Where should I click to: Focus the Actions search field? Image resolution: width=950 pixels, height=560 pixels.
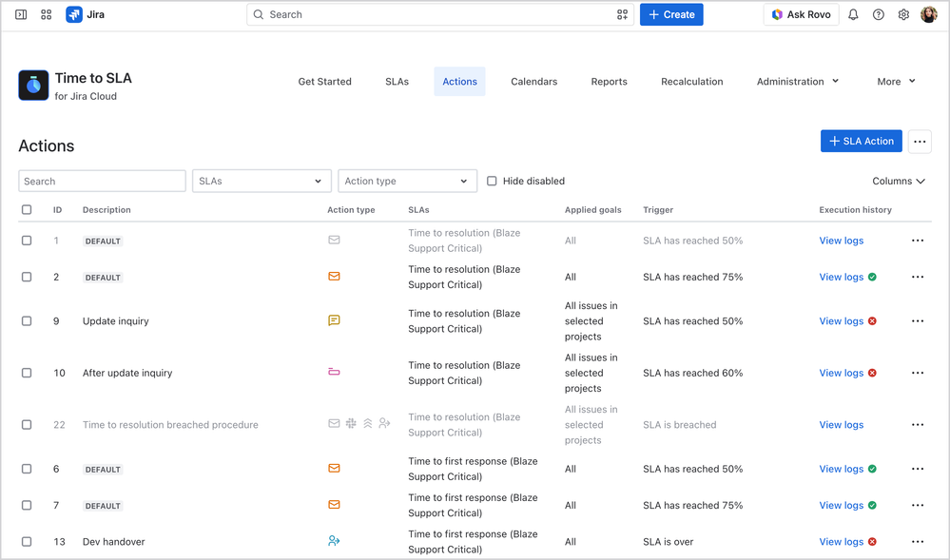click(x=103, y=182)
